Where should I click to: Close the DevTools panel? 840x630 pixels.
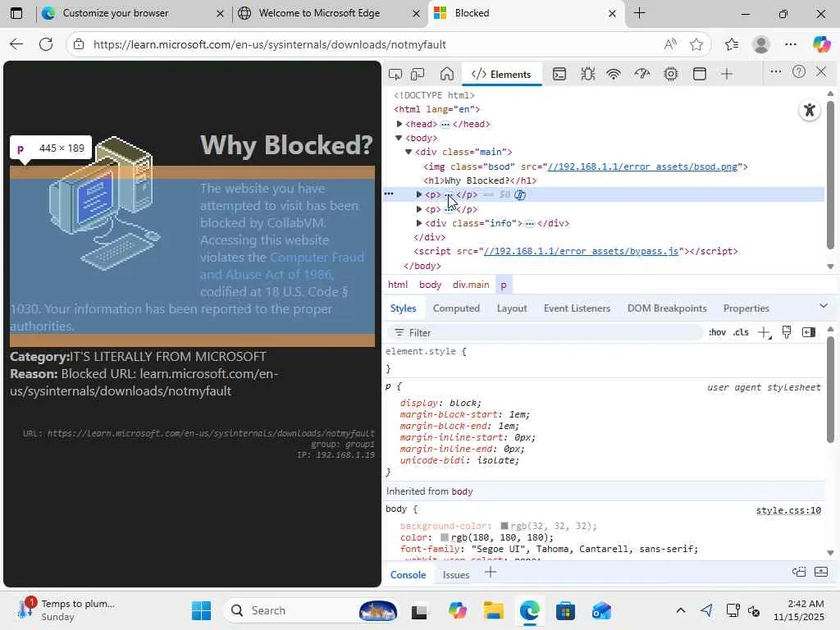pyautogui.click(x=821, y=71)
